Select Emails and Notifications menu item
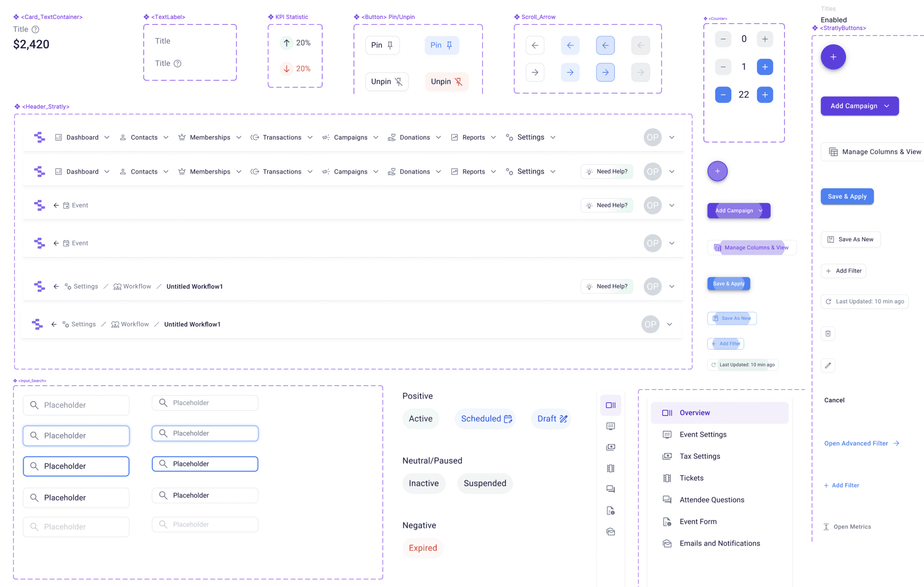 [x=720, y=543]
